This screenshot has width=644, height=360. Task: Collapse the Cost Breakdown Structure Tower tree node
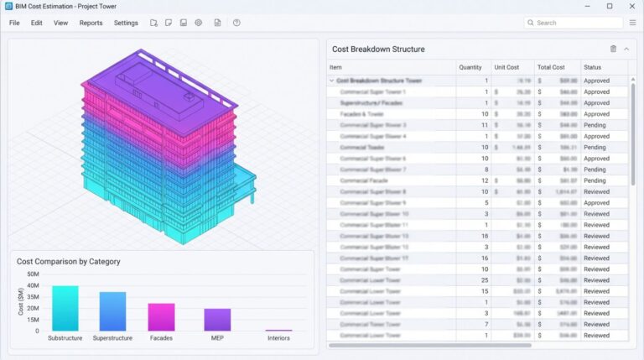331,81
